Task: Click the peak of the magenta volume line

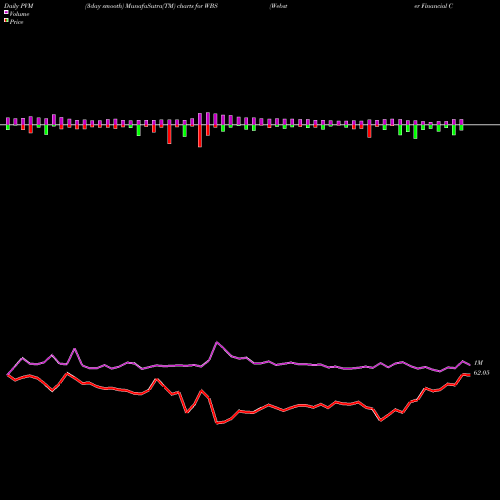Action: (217, 342)
